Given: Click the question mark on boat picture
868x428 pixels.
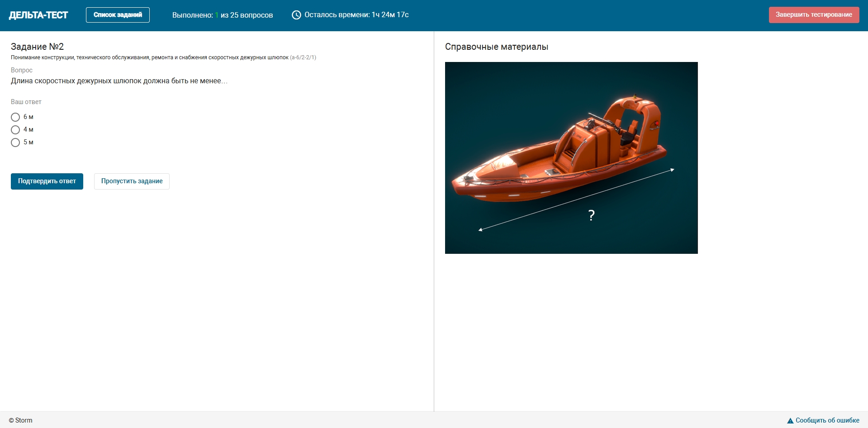Looking at the screenshot, I should [591, 215].
